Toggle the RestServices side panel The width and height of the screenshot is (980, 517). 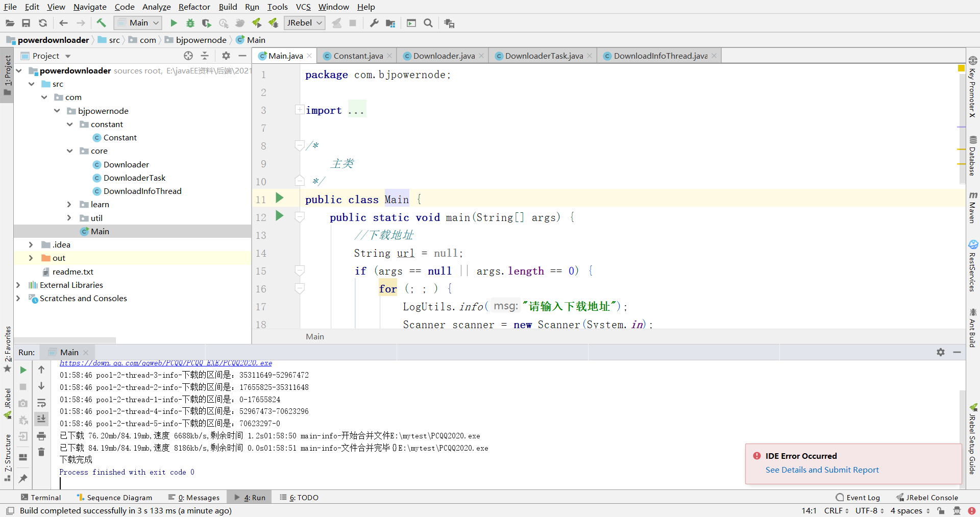pyautogui.click(x=972, y=265)
